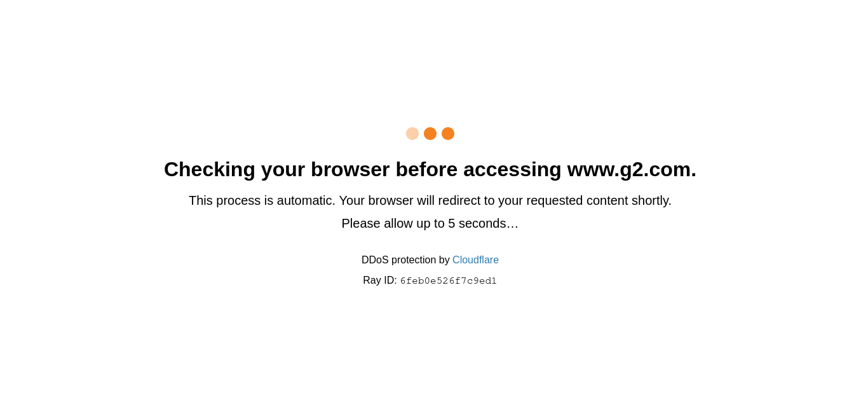Click the 'Ray ID:' label
The image size is (868, 416).
tap(380, 281)
